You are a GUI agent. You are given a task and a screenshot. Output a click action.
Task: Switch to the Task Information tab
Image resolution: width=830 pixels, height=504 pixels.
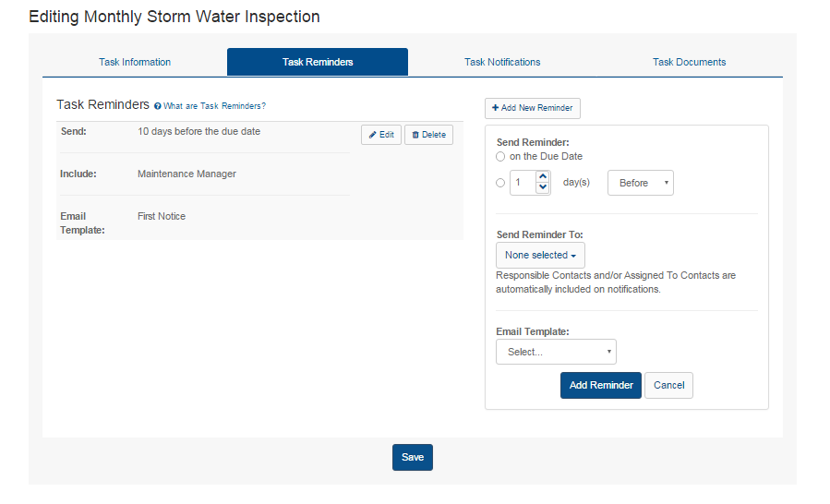coord(135,62)
